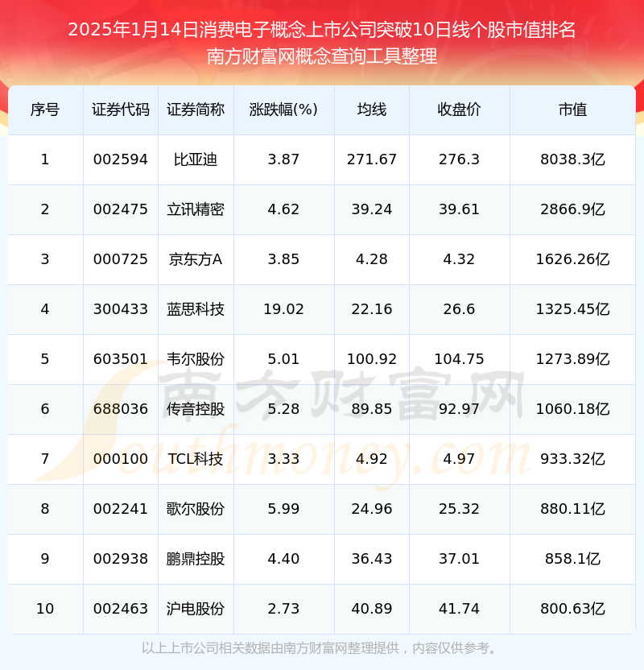Select stock code 688036

[x=121, y=409]
